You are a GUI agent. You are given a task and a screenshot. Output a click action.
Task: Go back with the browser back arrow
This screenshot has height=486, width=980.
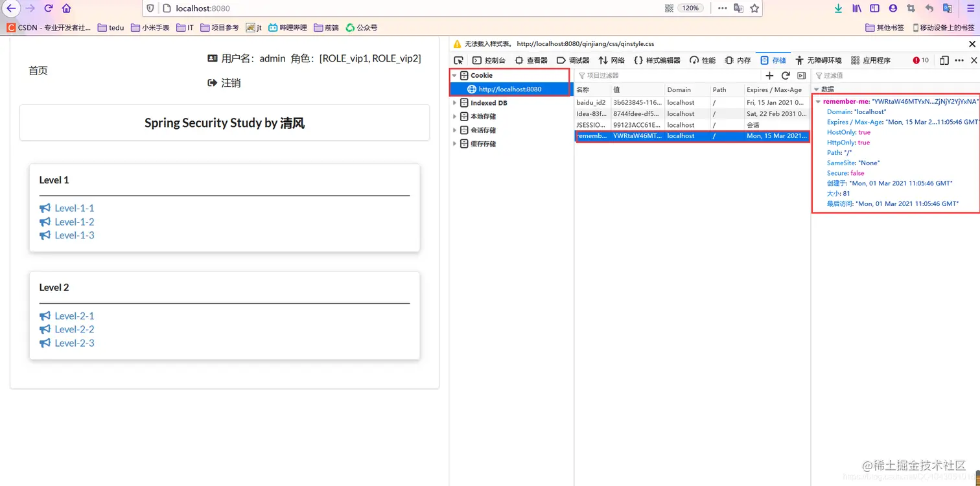[12, 8]
